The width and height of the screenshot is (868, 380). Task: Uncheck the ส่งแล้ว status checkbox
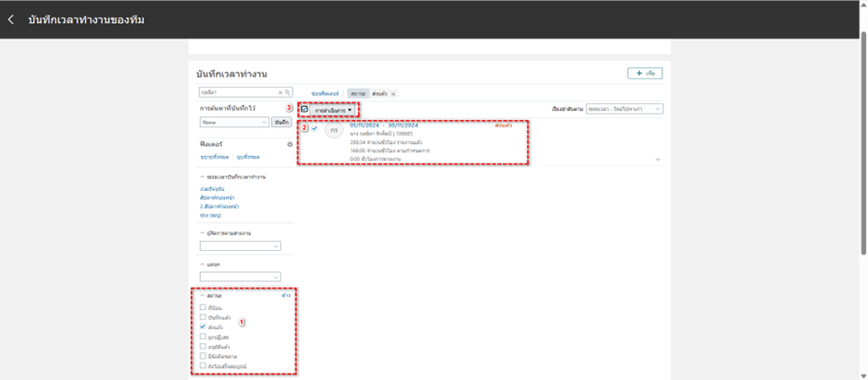click(x=203, y=327)
